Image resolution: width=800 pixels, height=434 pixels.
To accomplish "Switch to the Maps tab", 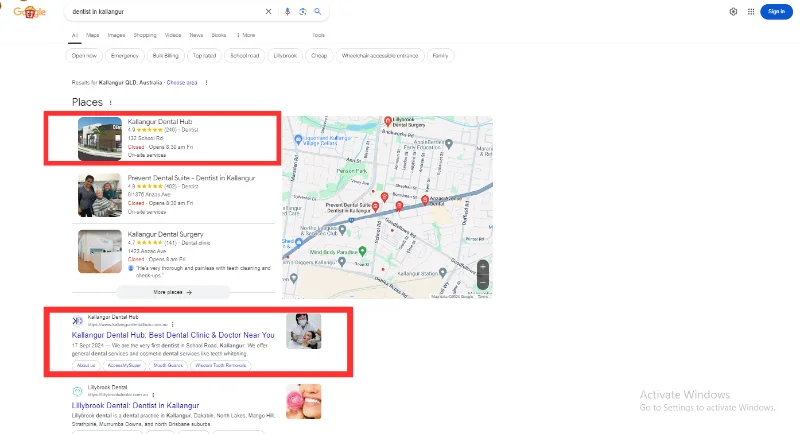I will (x=93, y=35).
